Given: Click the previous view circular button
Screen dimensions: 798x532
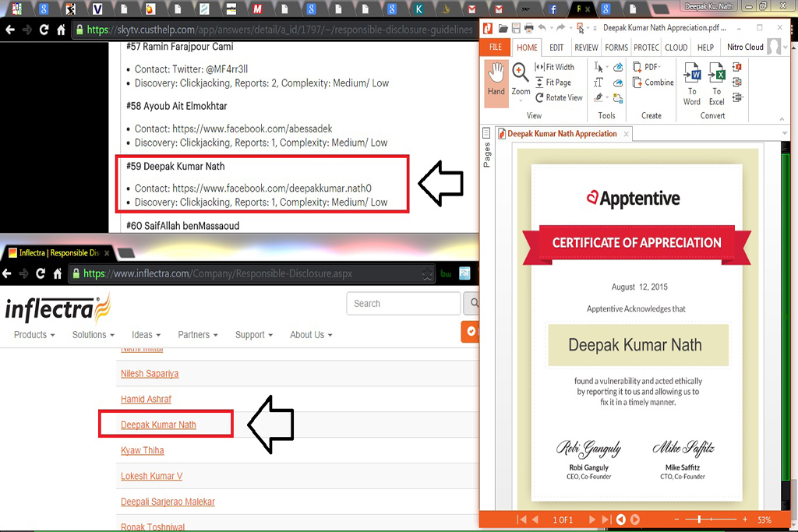Looking at the screenshot, I should (x=621, y=520).
